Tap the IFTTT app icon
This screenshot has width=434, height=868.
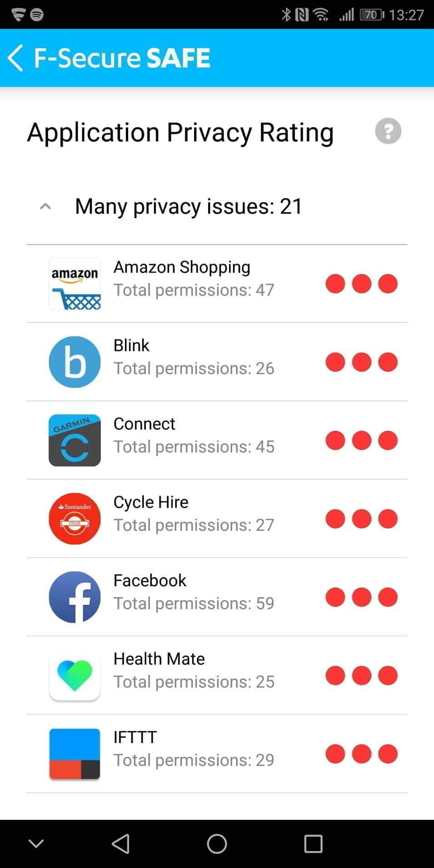coord(75,754)
